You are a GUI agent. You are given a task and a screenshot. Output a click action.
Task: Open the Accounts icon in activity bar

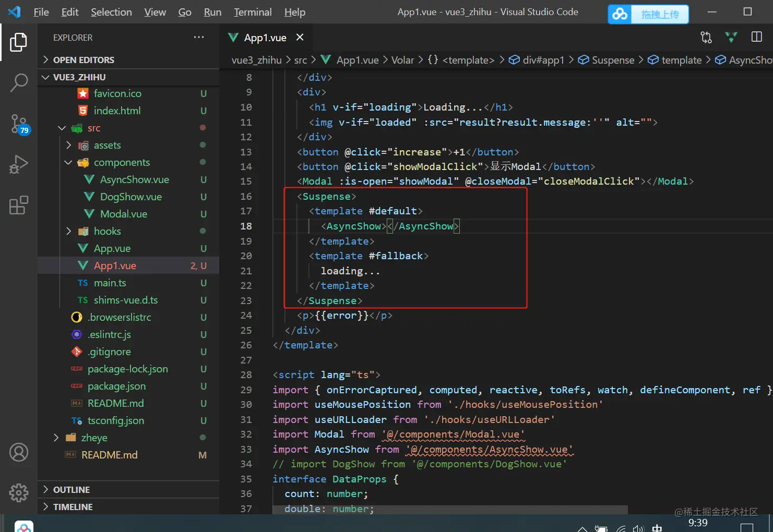[19, 452]
